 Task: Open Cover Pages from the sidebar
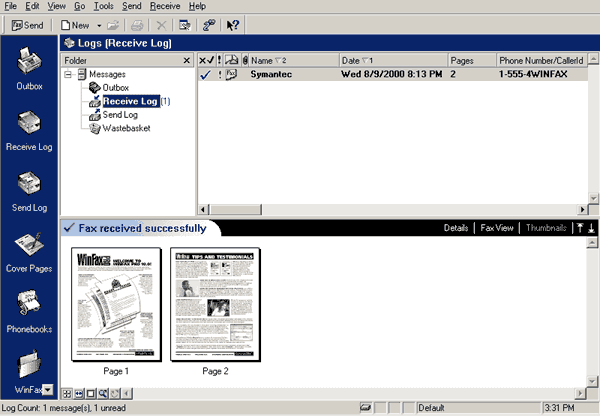[x=29, y=252]
